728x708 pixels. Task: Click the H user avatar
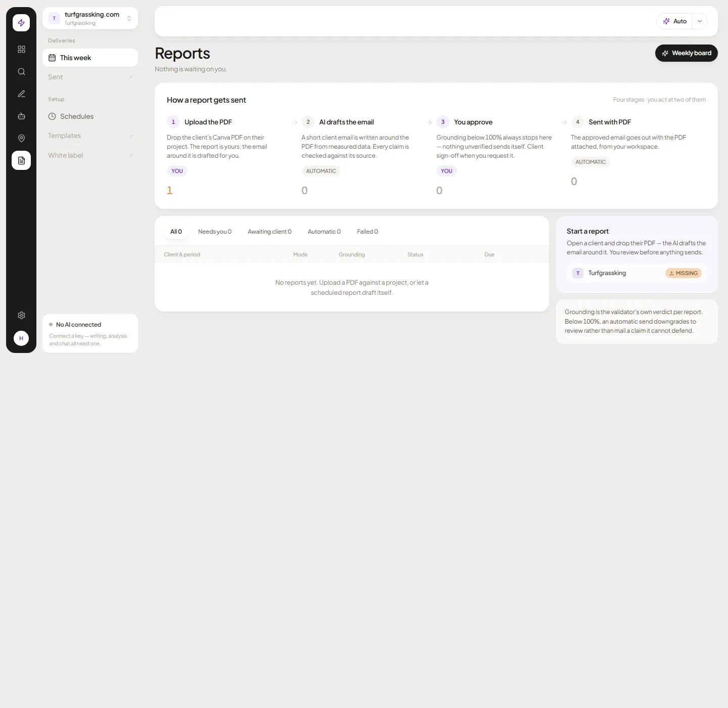tap(21, 338)
